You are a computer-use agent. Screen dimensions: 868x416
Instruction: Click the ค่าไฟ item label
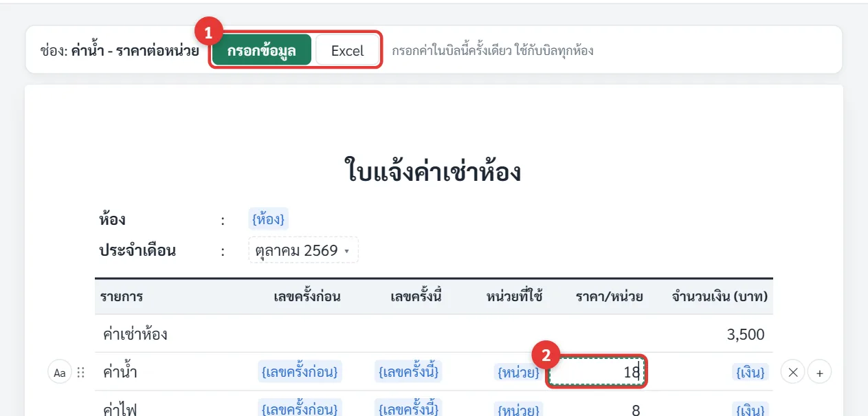point(119,410)
